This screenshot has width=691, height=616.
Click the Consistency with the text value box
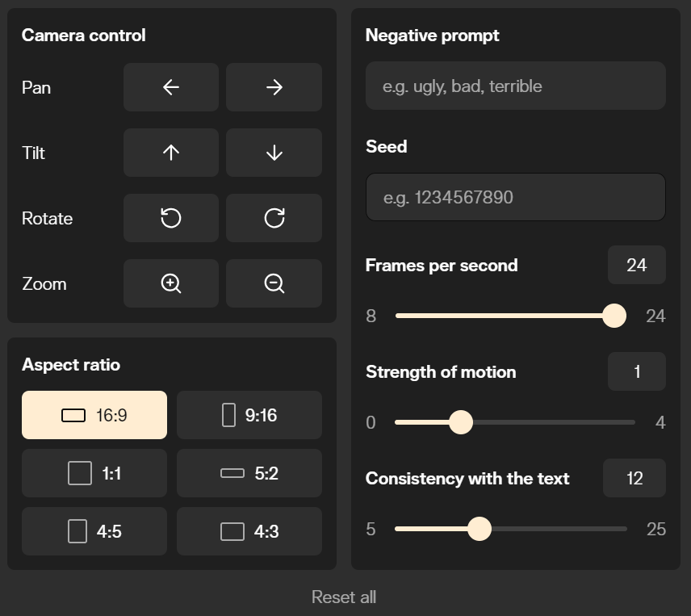634,479
